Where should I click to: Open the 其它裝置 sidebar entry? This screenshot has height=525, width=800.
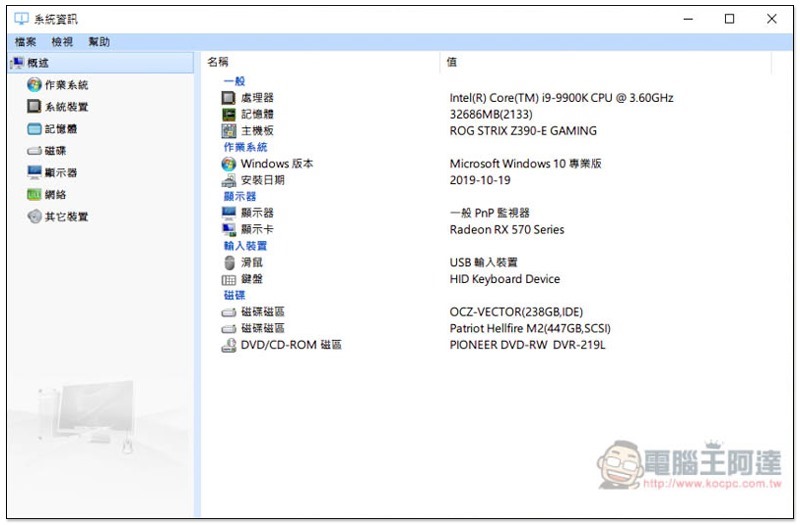pyautogui.click(x=66, y=216)
